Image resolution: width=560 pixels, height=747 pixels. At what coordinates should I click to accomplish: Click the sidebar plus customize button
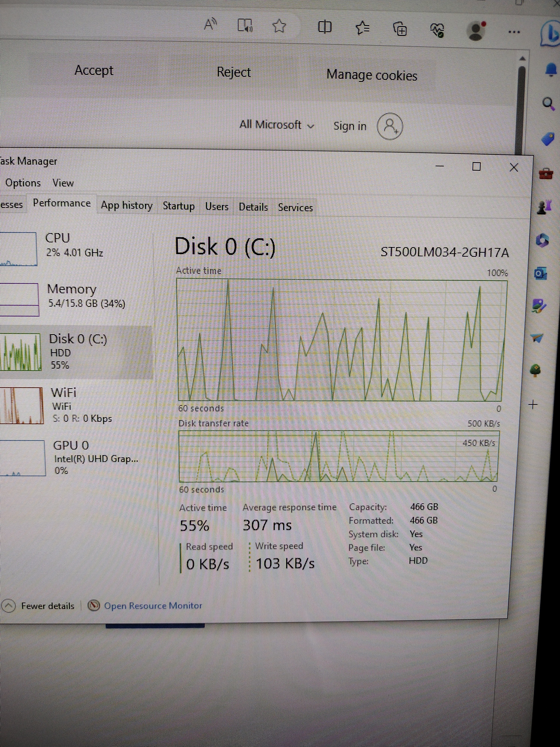[533, 404]
